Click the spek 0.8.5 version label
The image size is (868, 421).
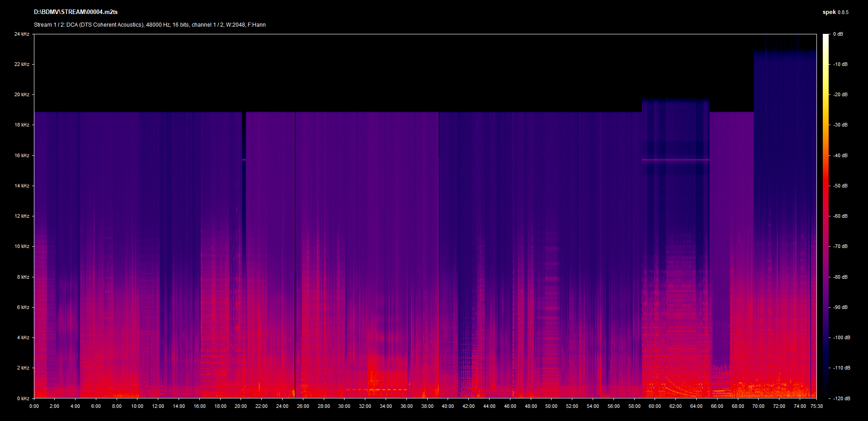point(835,12)
